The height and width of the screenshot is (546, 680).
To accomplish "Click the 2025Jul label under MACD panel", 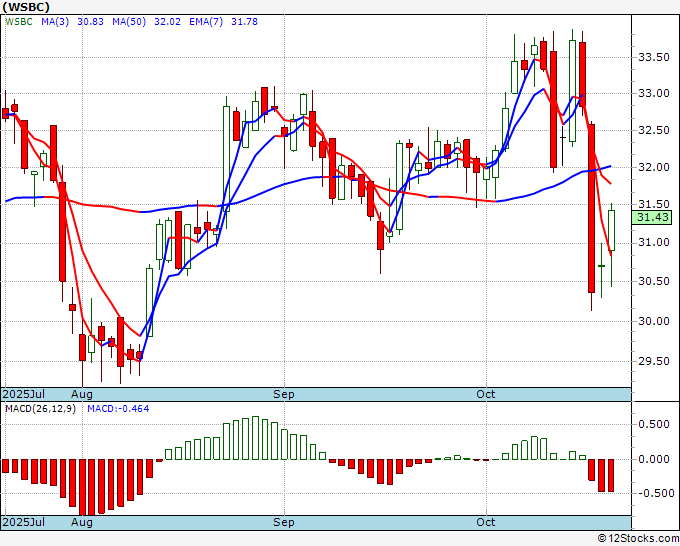I will [23, 522].
